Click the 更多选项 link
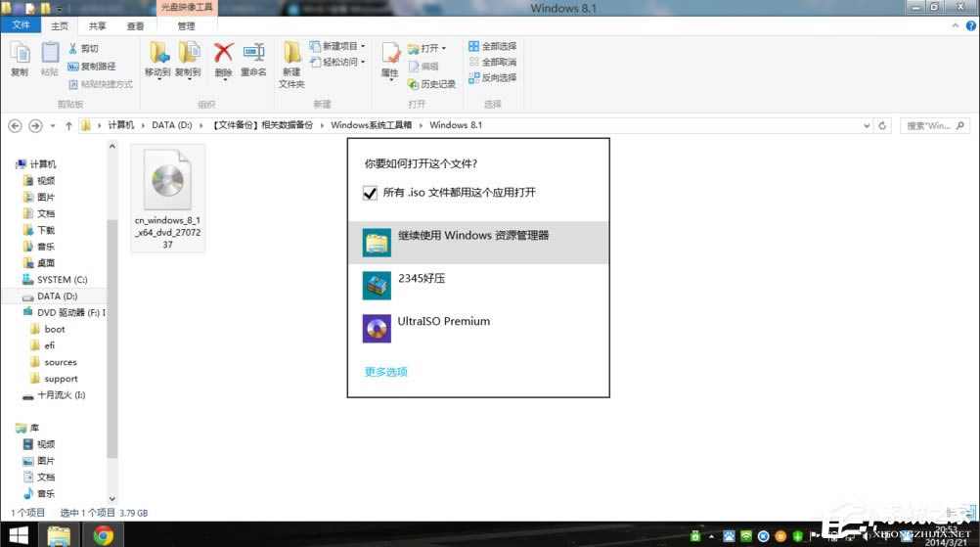 tap(385, 372)
